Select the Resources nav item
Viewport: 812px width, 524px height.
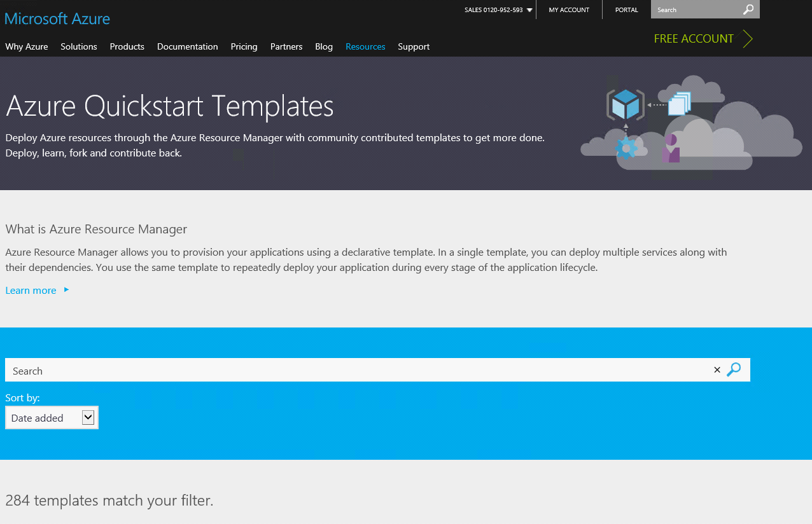pos(365,46)
